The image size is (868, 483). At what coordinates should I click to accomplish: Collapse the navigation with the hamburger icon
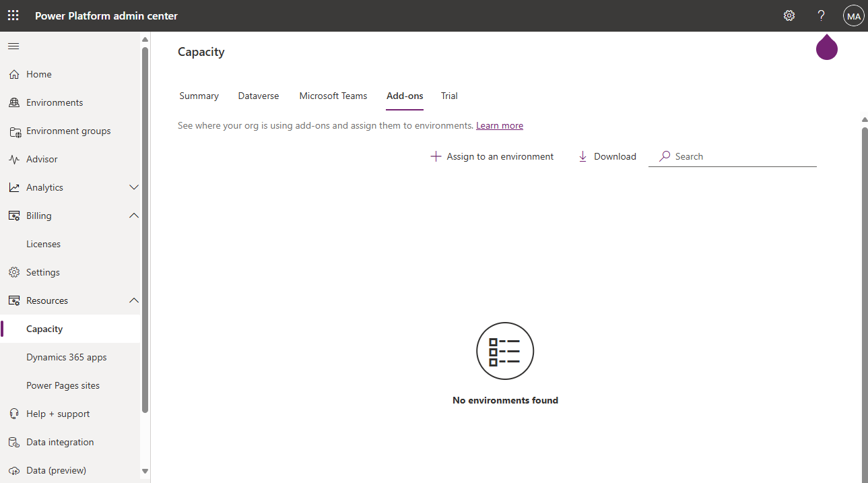tap(13, 46)
